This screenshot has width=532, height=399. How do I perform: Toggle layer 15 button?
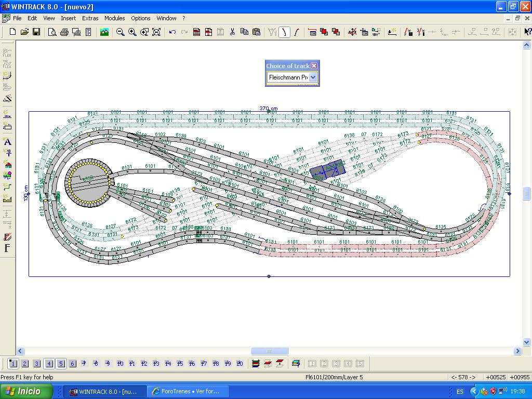[x=180, y=363]
